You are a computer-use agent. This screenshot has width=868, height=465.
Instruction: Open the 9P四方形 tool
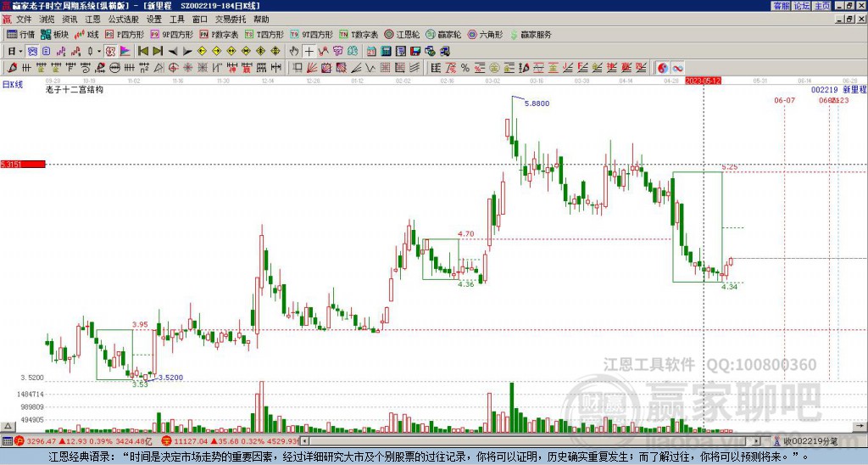pos(171,34)
